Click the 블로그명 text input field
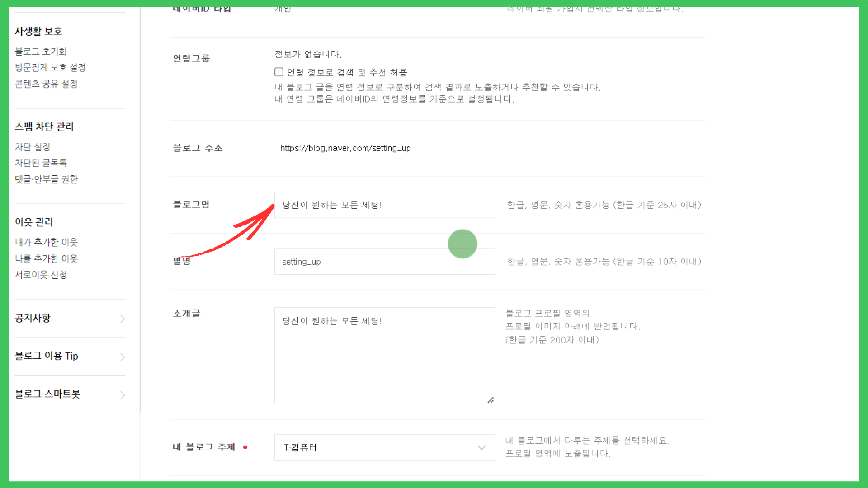Viewport: 868px width, 488px height. [384, 205]
